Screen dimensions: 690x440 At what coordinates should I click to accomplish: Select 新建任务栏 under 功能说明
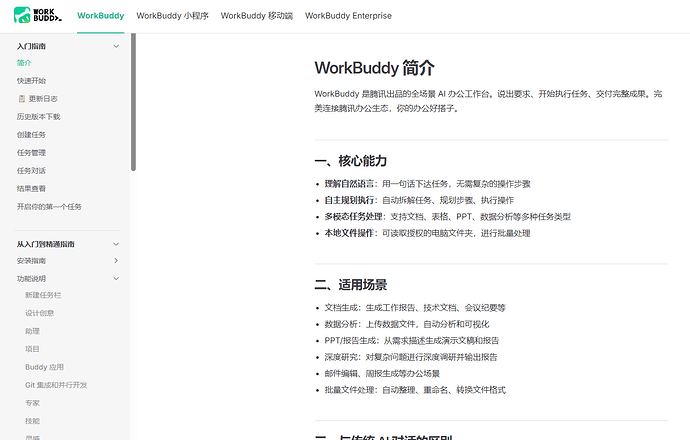click(43, 295)
